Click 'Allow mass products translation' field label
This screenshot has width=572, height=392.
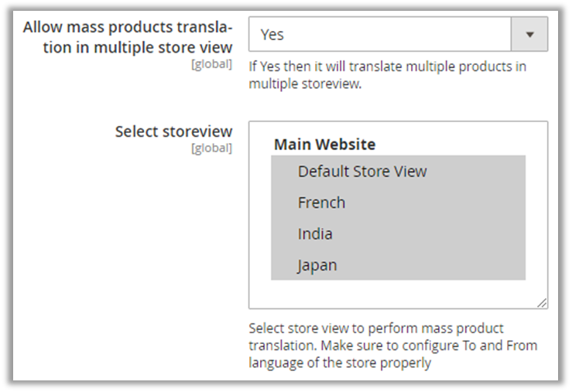pyautogui.click(x=128, y=37)
